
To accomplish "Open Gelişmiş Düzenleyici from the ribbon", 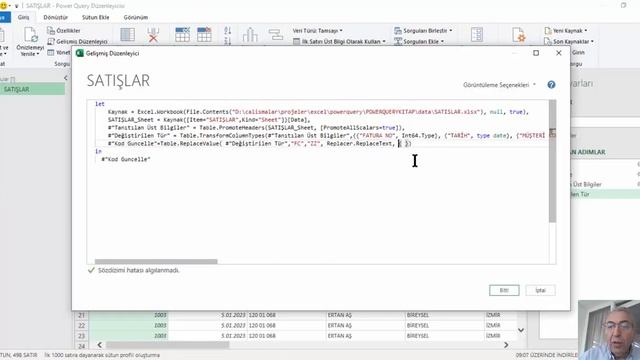I will tap(78, 41).
